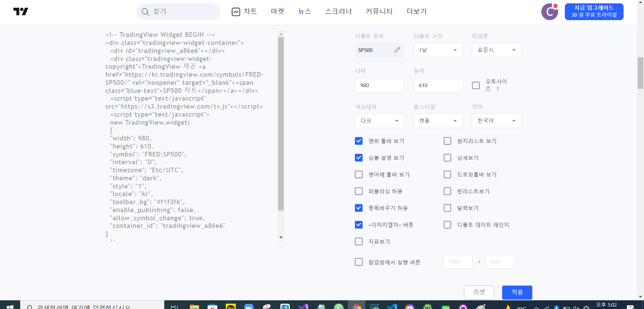Enable 지표보기 checkbox
The width and height of the screenshot is (644, 309).
359,241
